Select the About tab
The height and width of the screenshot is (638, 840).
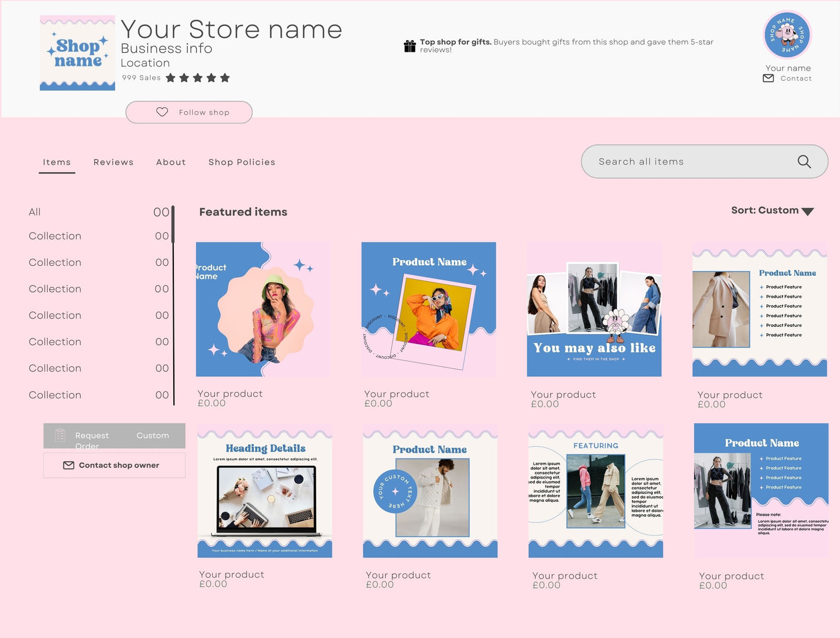[170, 162]
